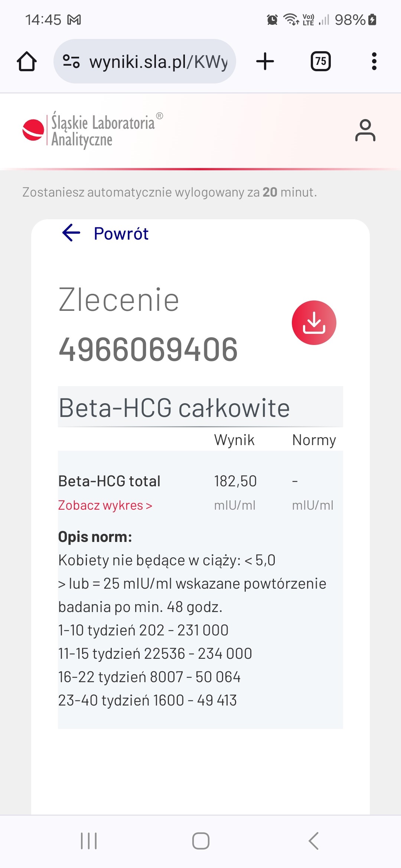Tap the order number 4966069406
Image resolution: width=401 pixels, height=868 pixels.
pyautogui.click(x=148, y=349)
